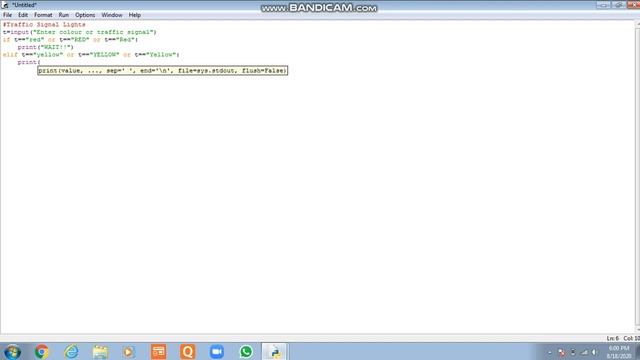Viewport: 640px width, 360px height.
Task: Click the print(value, ...) call tip box
Action: (x=162, y=71)
